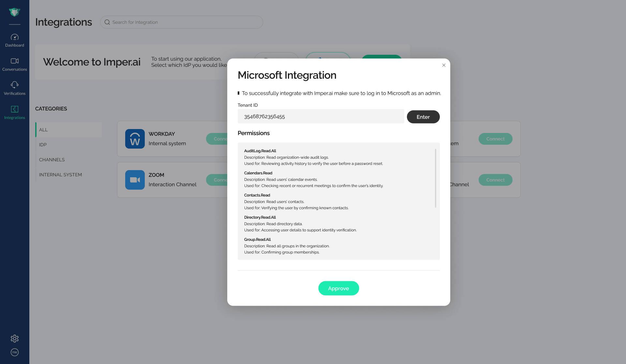Select the CHANNELS category
This screenshot has height=364, width=626.
[x=52, y=160]
